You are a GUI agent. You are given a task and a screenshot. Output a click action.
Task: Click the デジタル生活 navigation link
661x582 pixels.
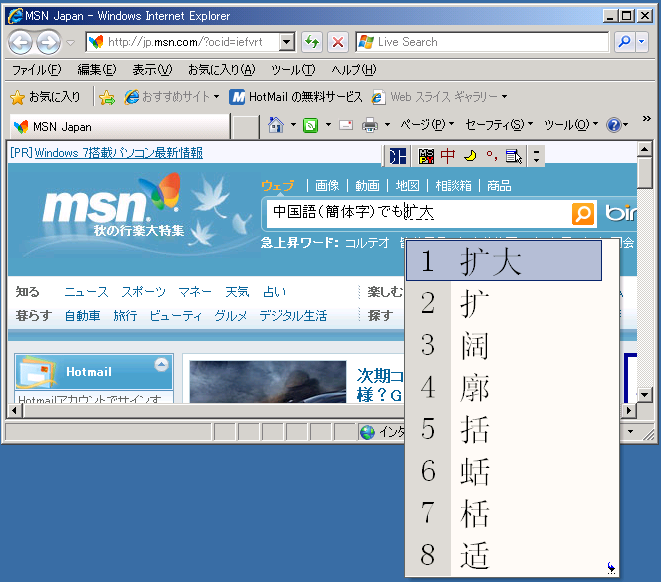click(x=293, y=316)
